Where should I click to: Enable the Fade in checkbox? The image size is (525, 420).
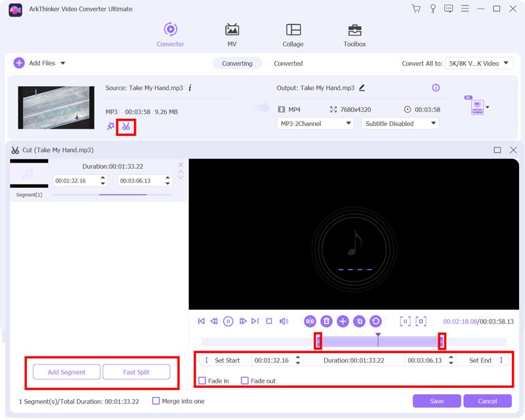click(x=202, y=381)
